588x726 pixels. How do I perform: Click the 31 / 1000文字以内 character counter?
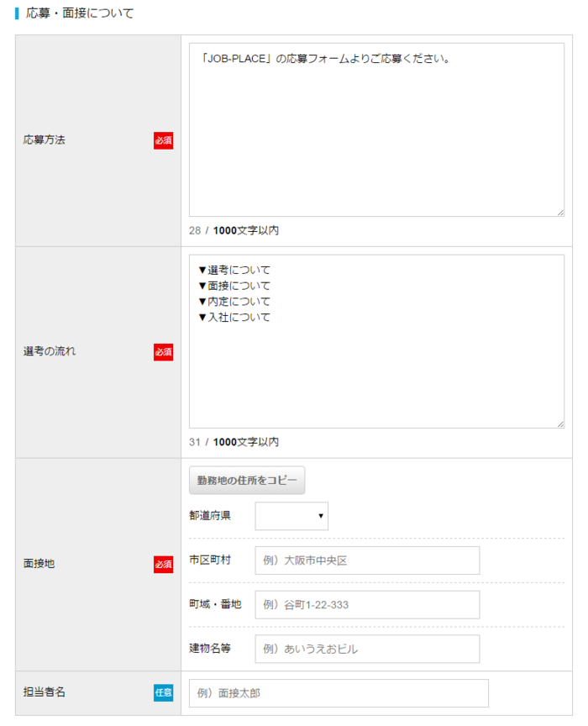234,442
